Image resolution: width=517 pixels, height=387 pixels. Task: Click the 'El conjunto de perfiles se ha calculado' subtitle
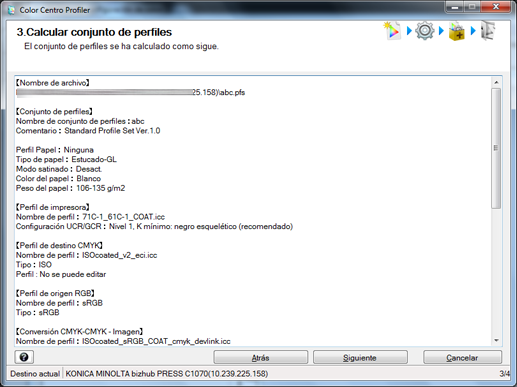[121, 46]
